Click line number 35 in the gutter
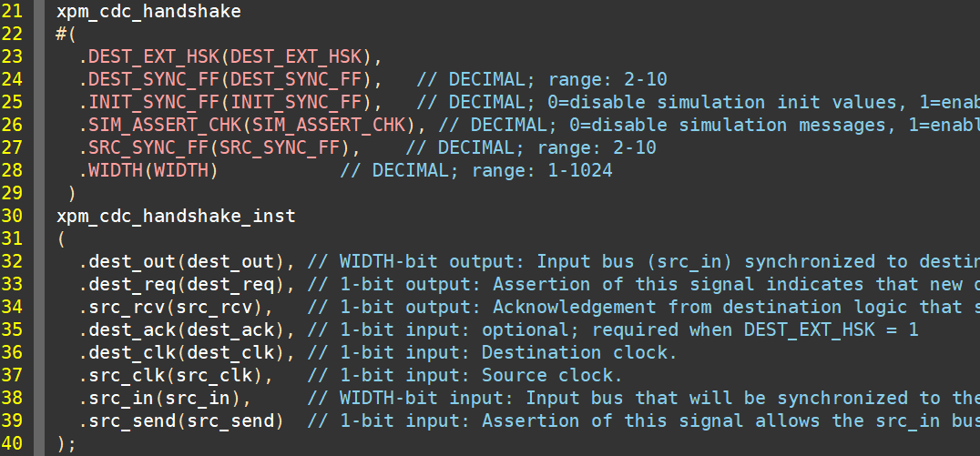The image size is (980, 456). (x=13, y=329)
